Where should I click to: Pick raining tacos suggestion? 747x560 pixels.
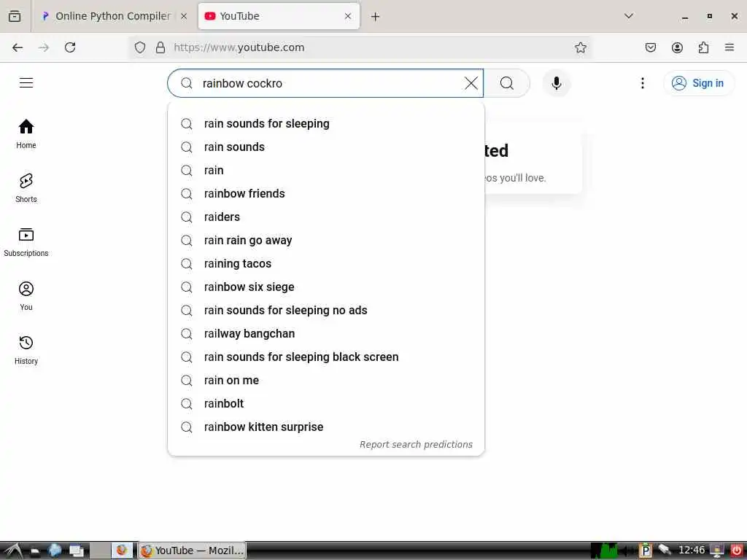[326, 264]
